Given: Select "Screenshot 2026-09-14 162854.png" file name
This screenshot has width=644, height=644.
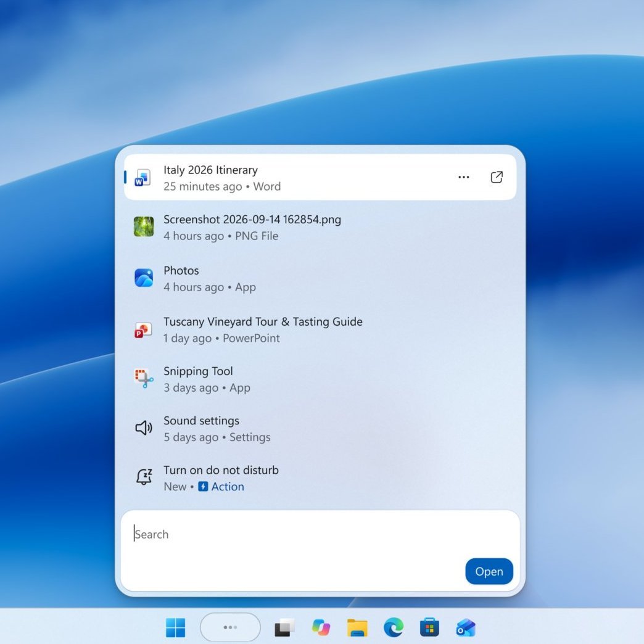Looking at the screenshot, I should [252, 220].
